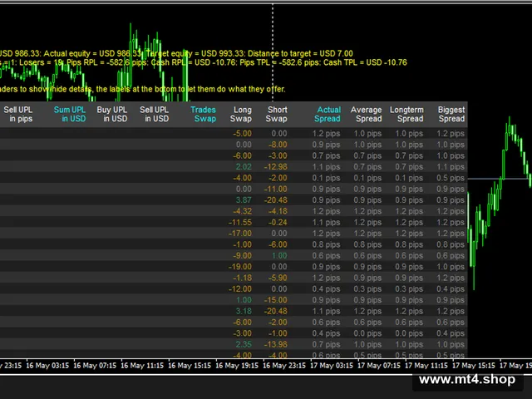
Task: Click the Biggest Spread column header
Action: (451, 115)
